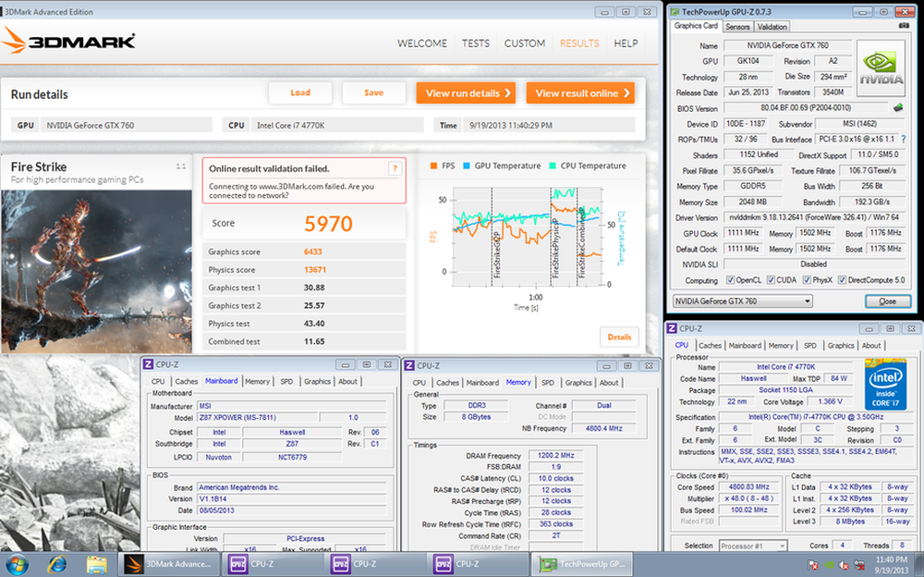Click the question mark in the validation failed box
This screenshot has height=577, width=924.
point(395,168)
